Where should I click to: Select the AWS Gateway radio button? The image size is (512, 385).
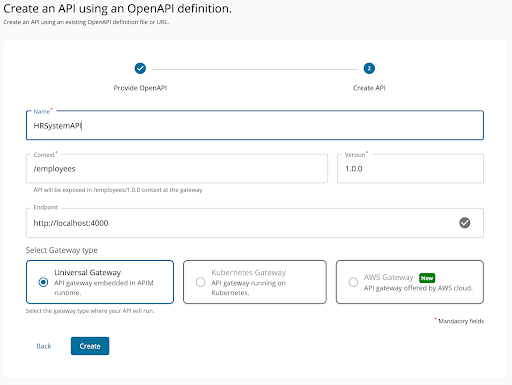pos(353,282)
